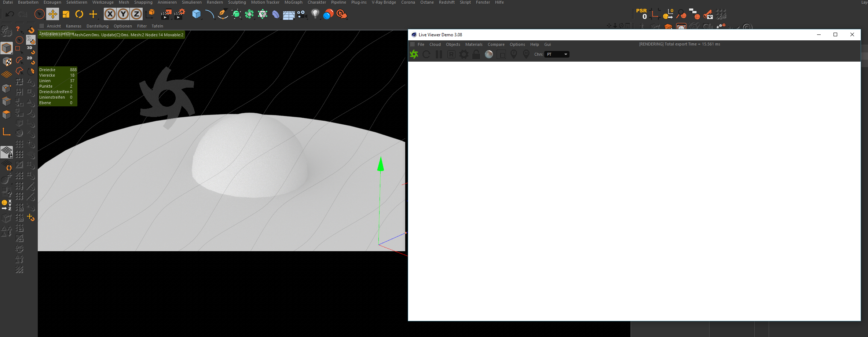Enable 3D snapping mode

coord(31,50)
